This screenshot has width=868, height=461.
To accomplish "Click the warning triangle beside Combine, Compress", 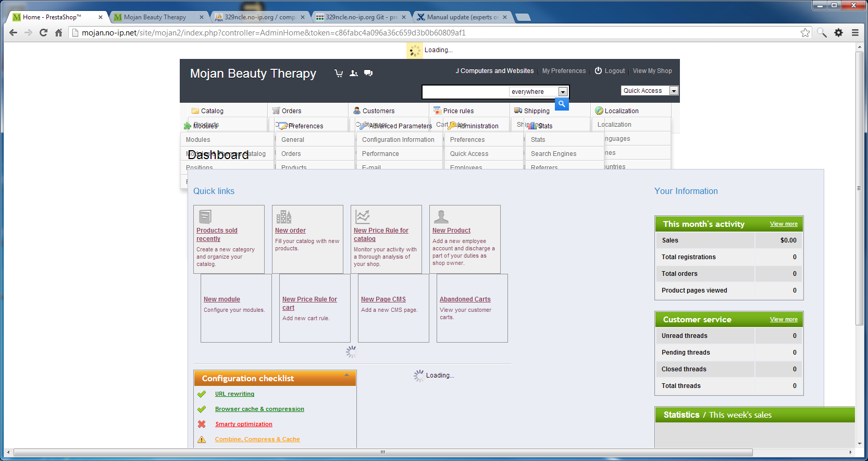I will pyautogui.click(x=202, y=439).
